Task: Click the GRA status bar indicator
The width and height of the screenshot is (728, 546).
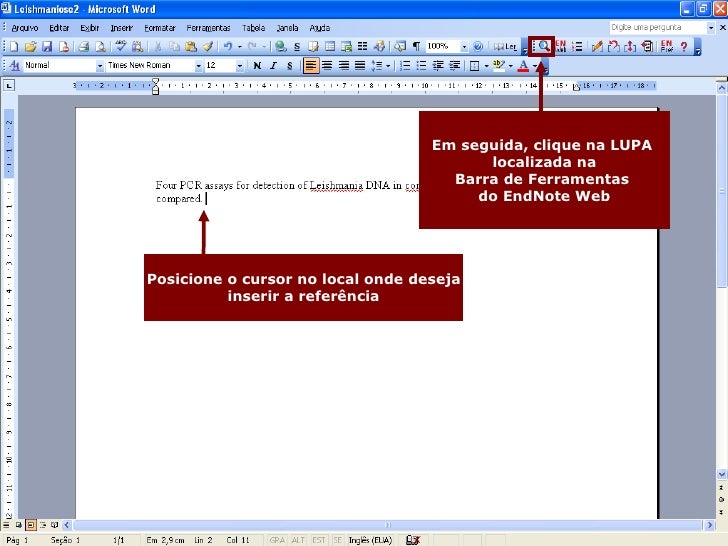Action: pos(277,540)
